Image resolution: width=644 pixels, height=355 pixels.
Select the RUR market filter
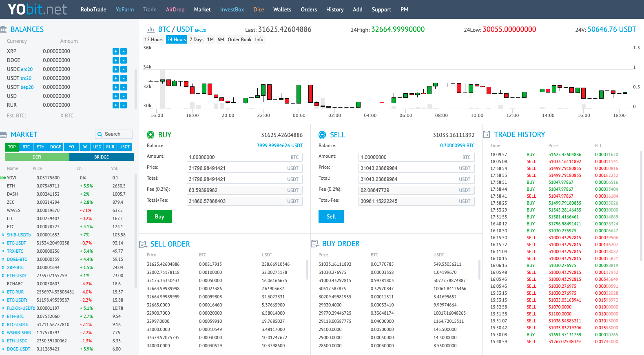click(110, 147)
